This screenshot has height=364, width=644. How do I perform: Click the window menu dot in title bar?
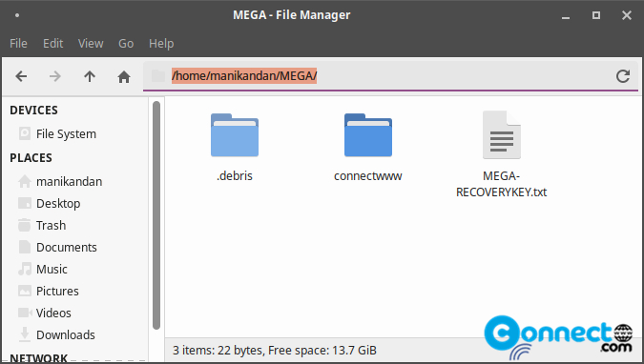pos(17,15)
